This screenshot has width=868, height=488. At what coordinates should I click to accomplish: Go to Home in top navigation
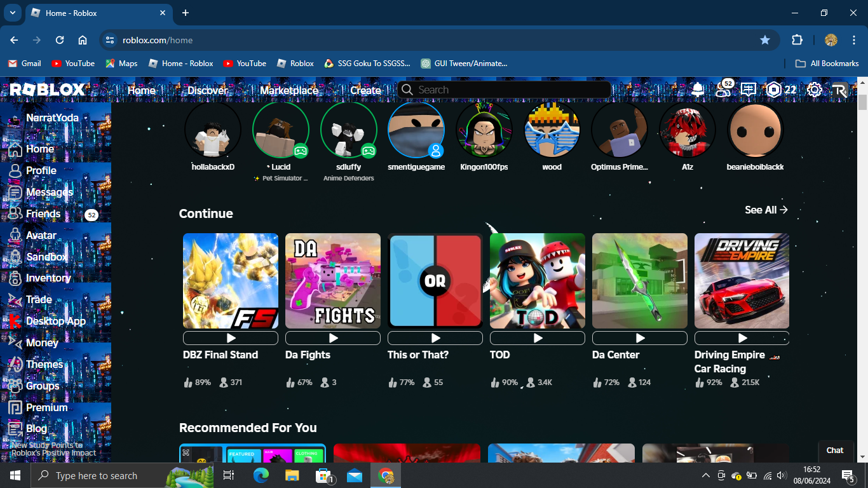(x=141, y=90)
